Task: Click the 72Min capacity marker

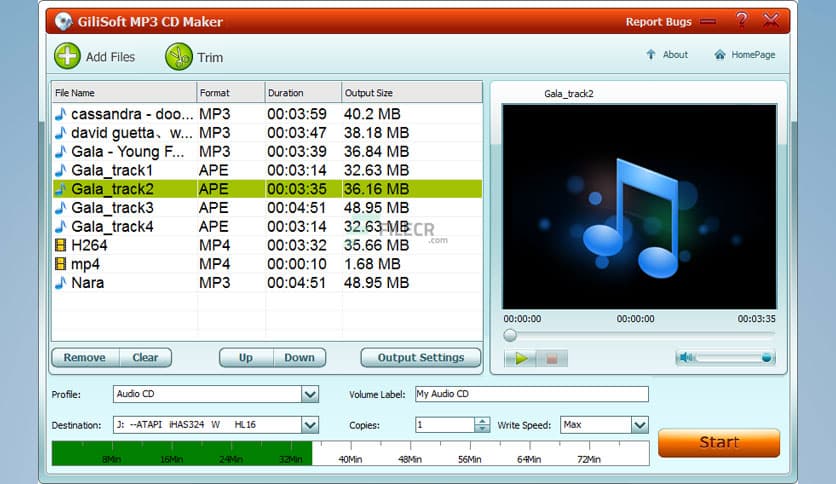Action: pos(589,459)
